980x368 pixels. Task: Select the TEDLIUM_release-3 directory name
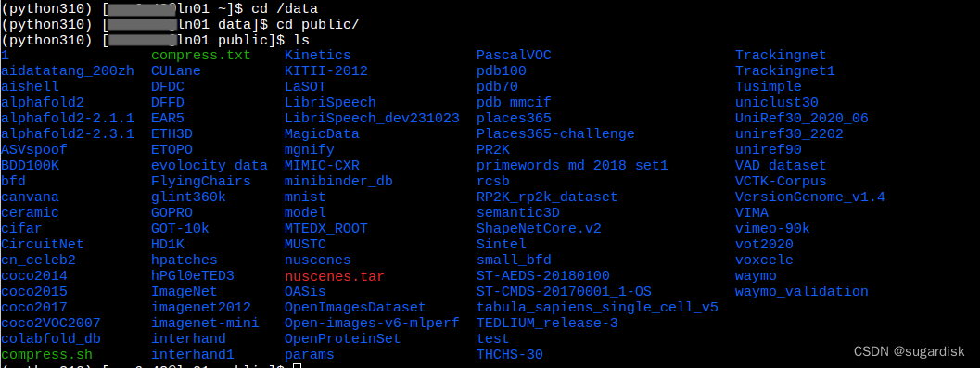pos(547,323)
